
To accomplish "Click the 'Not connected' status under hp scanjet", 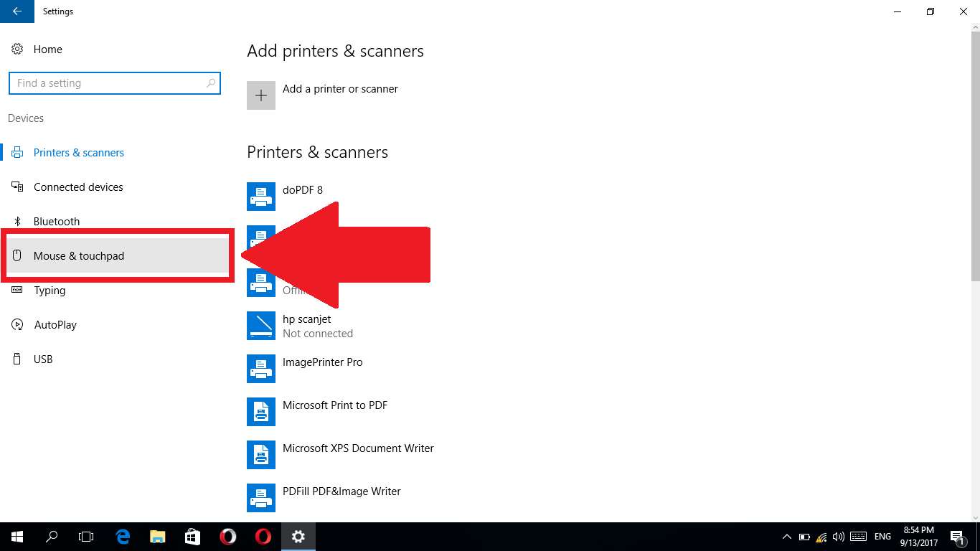I will pos(318,334).
